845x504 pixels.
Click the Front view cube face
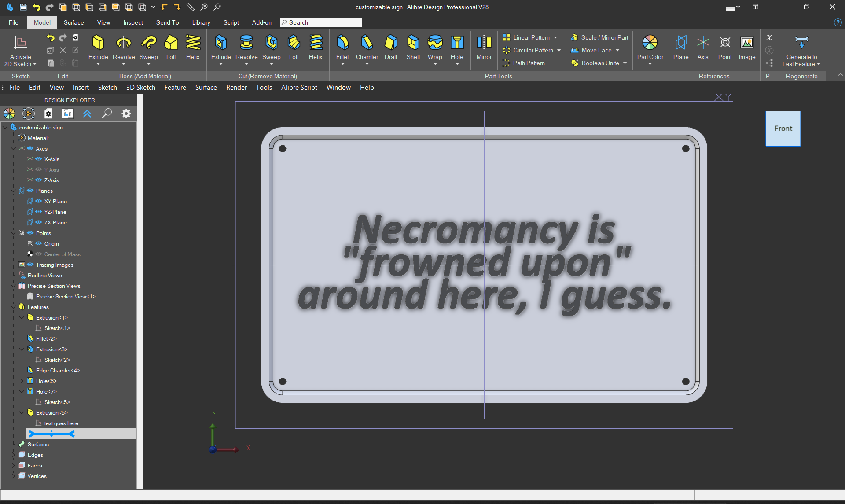[783, 129]
